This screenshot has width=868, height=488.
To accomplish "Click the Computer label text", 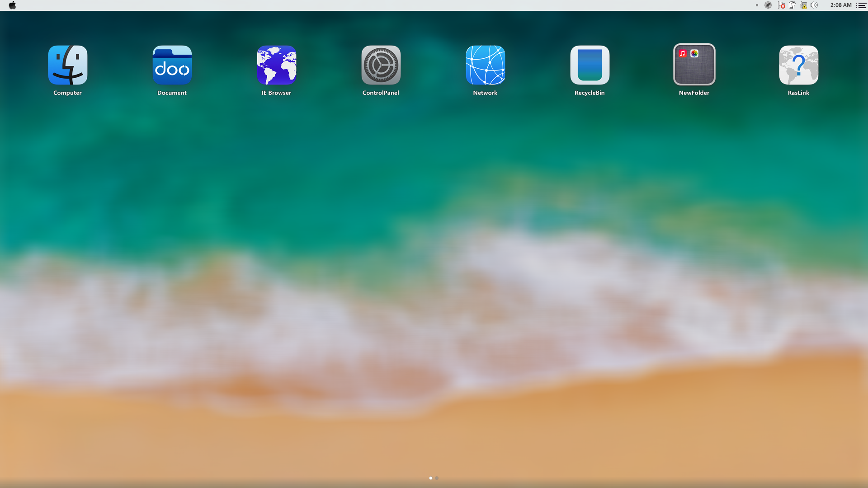I will 67,93.
